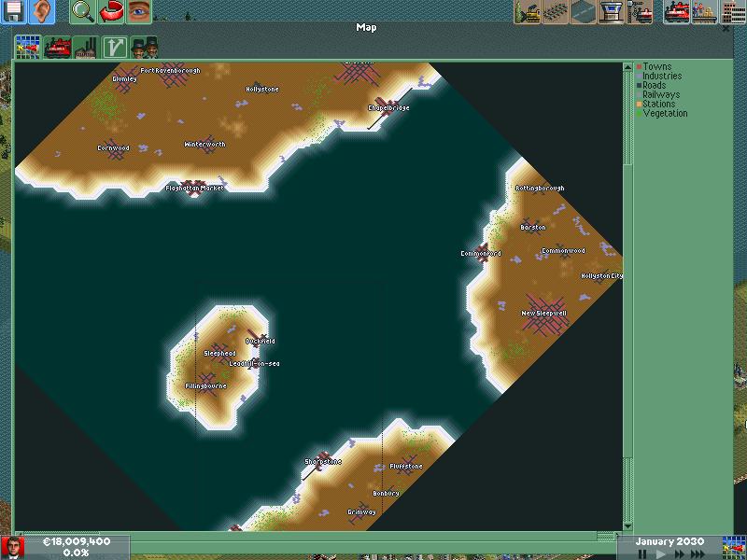747x560 pixels.
Task: Click Bonbury town on the map
Action: (386, 494)
